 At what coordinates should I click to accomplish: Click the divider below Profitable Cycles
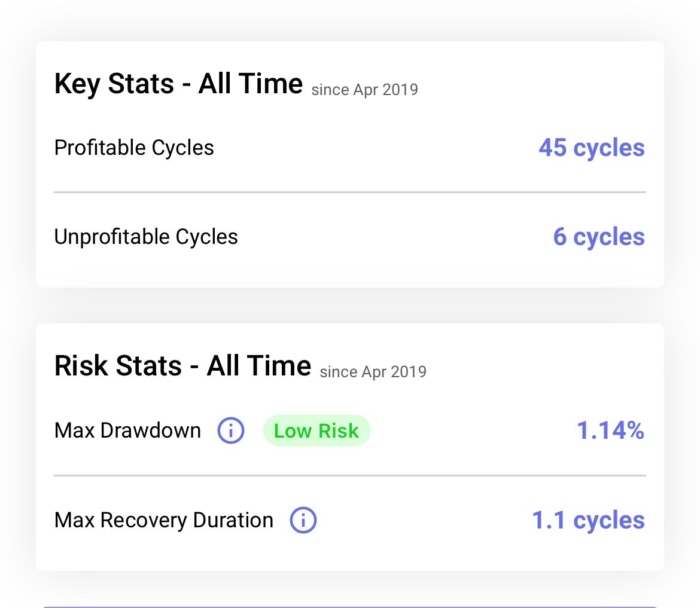[x=350, y=193]
